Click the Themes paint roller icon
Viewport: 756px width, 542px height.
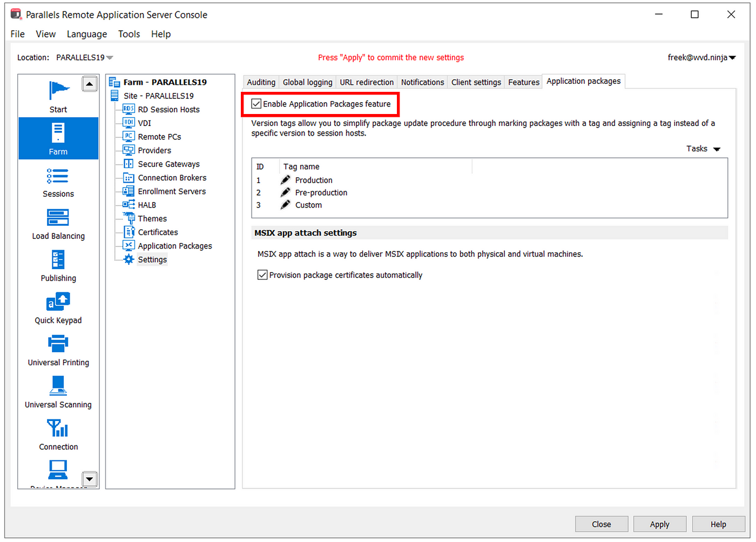pos(130,218)
